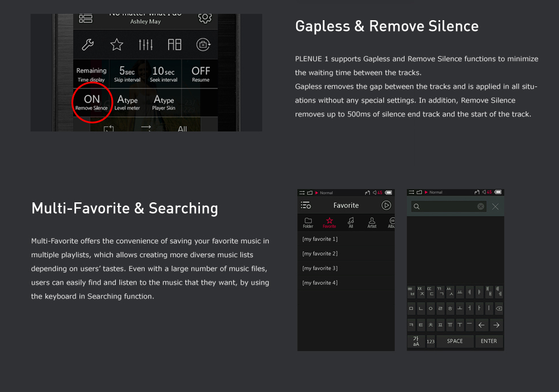Tap the star favorite icon in player menu

(x=116, y=44)
